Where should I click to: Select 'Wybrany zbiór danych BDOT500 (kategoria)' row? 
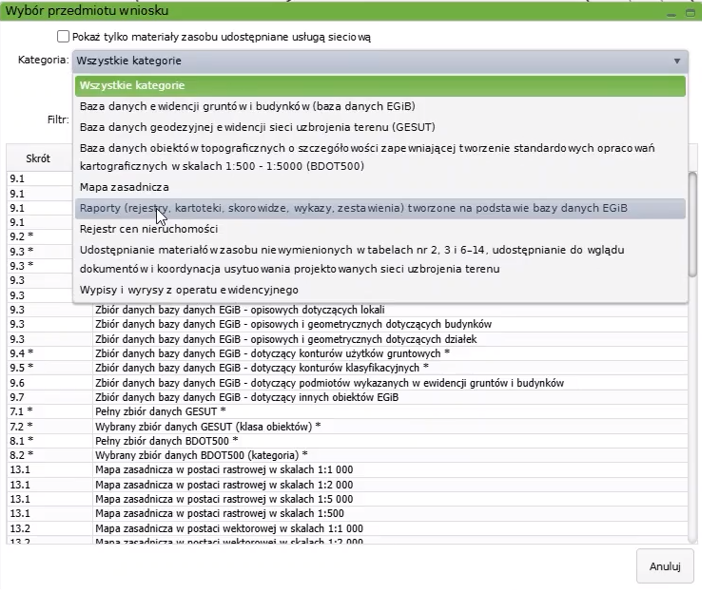point(201,454)
